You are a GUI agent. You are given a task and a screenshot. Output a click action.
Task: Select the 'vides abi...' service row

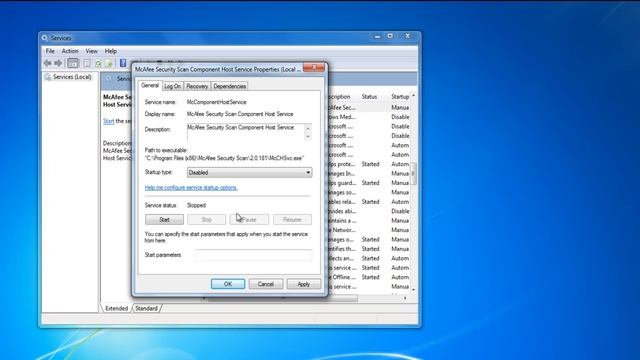click(x=369, y=211)
